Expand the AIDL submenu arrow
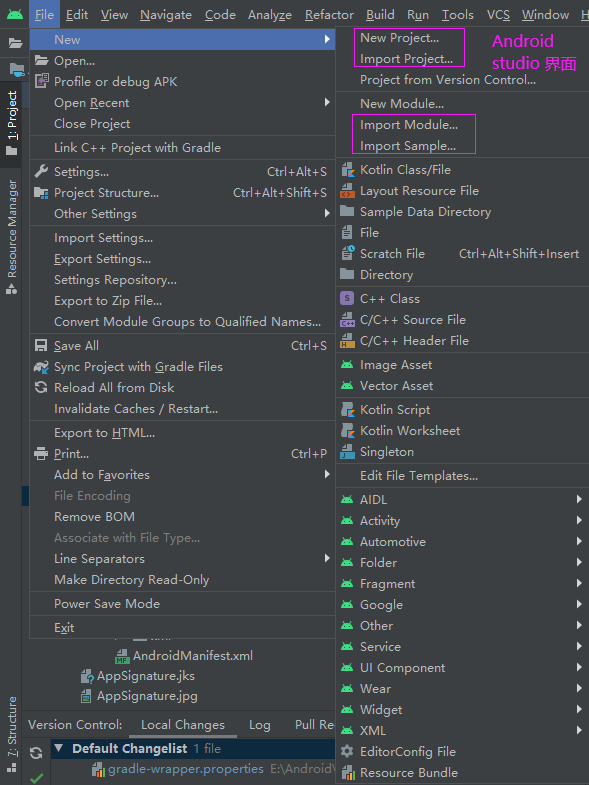The height and width of the screenshot is (785, 589). [579, 499]
